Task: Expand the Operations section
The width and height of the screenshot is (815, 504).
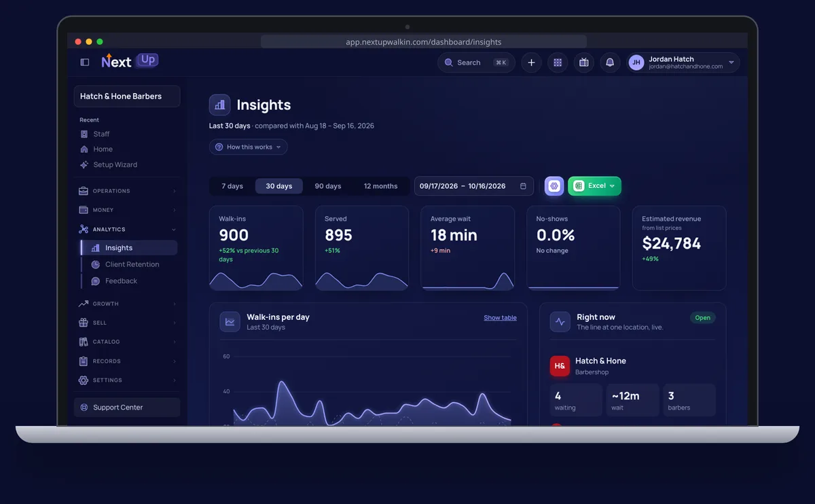Action: [x=127, y=191]
